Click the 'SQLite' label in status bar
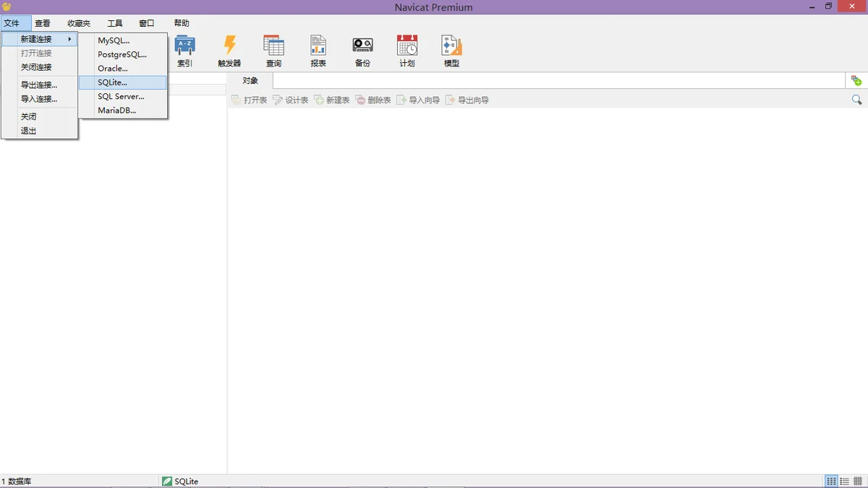Screen dimensions: 868x488 186,481
